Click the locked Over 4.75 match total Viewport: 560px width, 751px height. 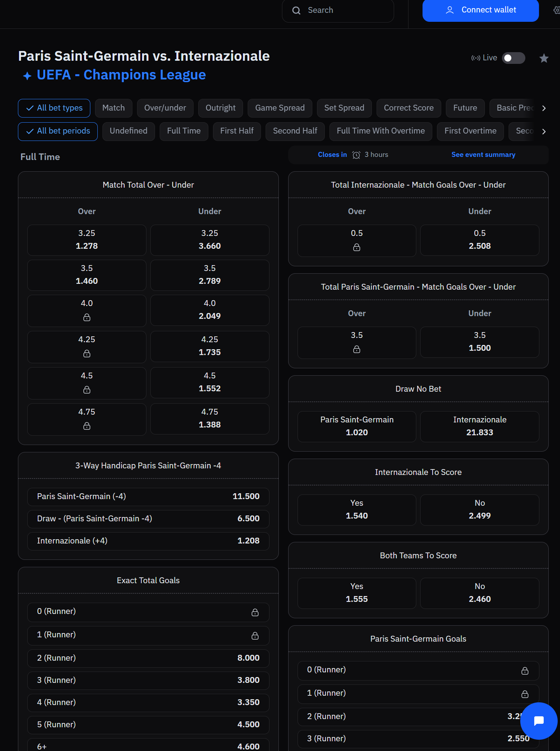87,419
